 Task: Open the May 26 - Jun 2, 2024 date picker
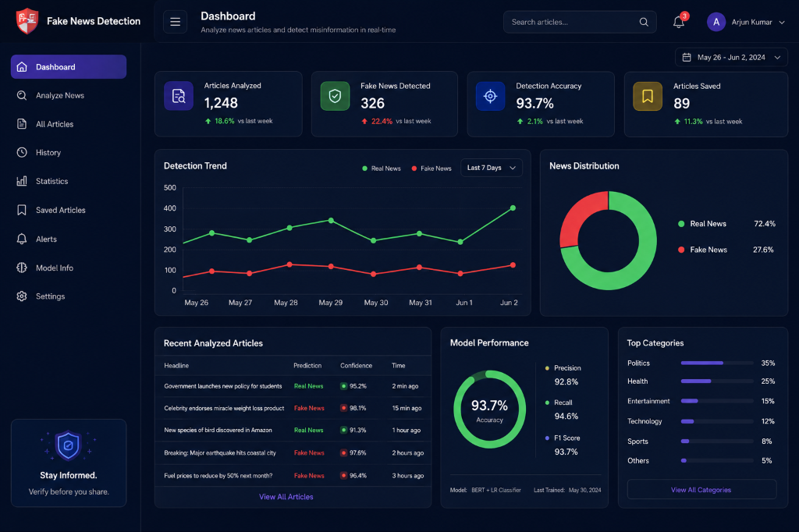click(731, 57)
